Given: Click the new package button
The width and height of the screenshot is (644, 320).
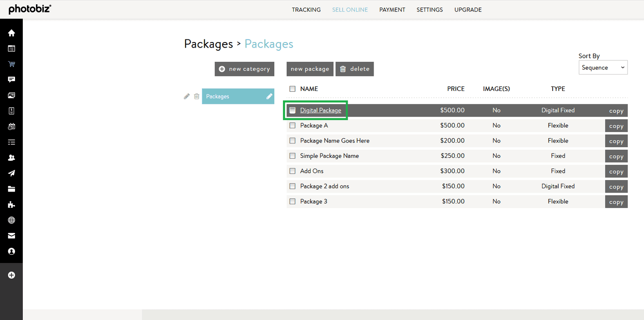Looking at the screenshot, I should 310,69.
